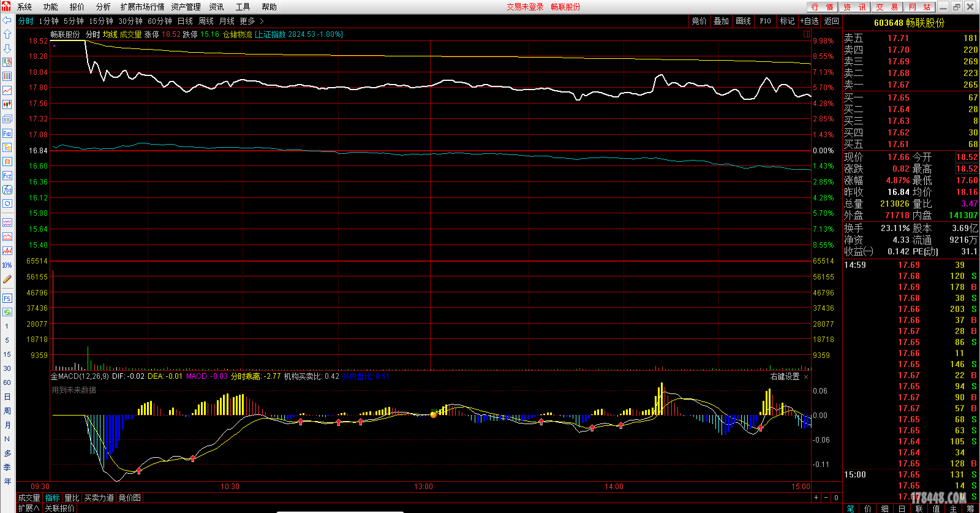Viewport: 980px width, 513px height.
Task: Click the back arrow sidebar icon
Action: [x=7, y=20]
